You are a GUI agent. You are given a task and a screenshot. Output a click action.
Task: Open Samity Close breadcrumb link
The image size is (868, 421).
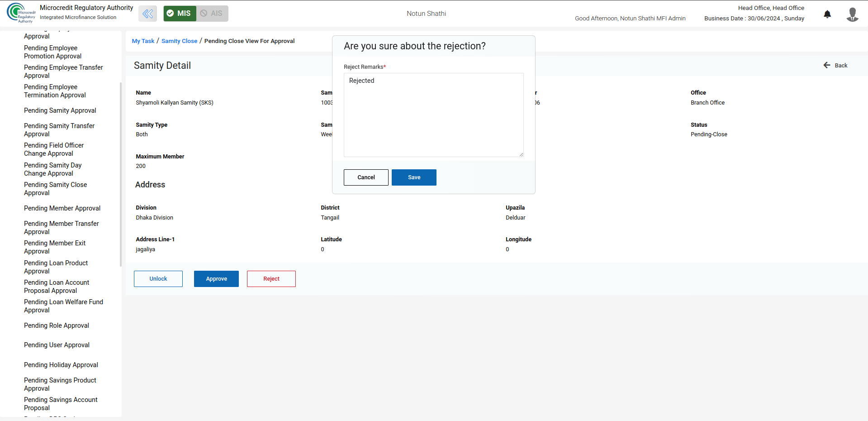pyautogui.click(x=179, y=41)
